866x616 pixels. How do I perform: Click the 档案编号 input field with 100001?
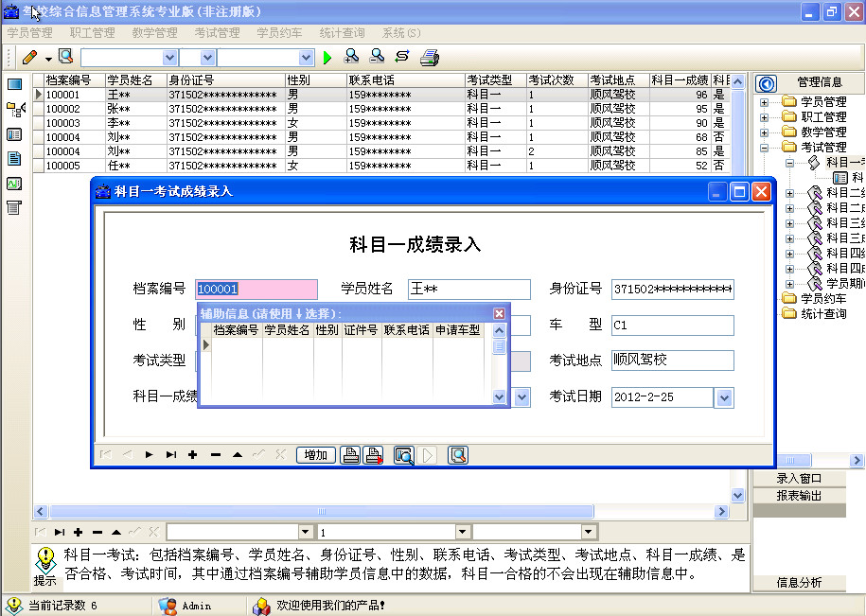coord(256,290)
